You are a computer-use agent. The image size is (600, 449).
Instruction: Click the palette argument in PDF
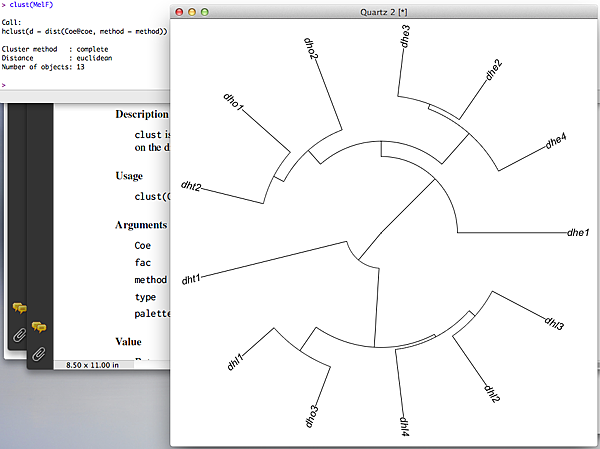(152, 314)
